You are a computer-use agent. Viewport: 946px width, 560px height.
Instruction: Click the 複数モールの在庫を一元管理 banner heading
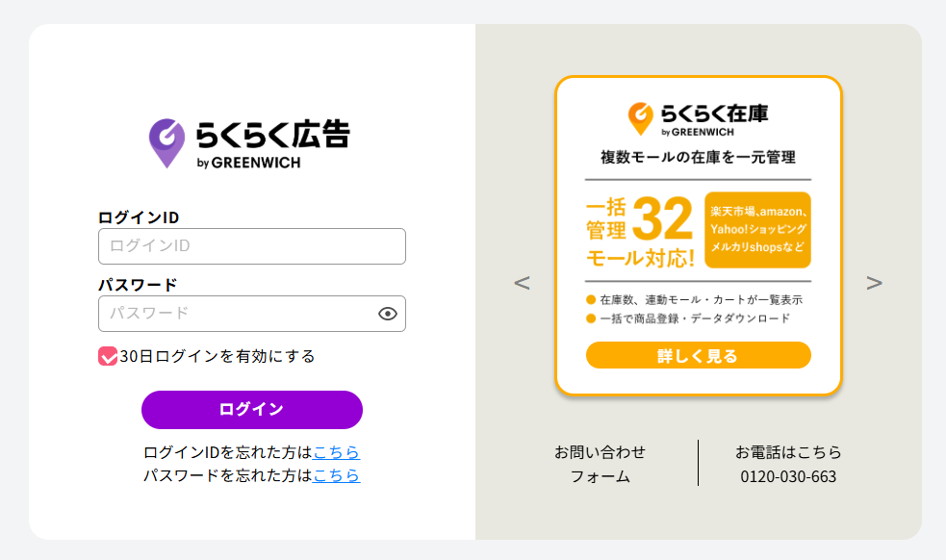[x=698, y=157]
